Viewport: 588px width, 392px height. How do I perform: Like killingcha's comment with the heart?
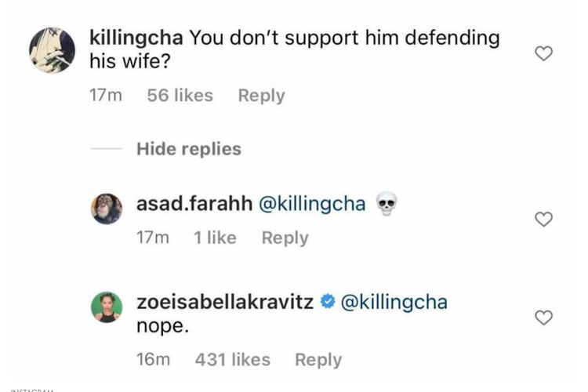click(x=543, y=53)
